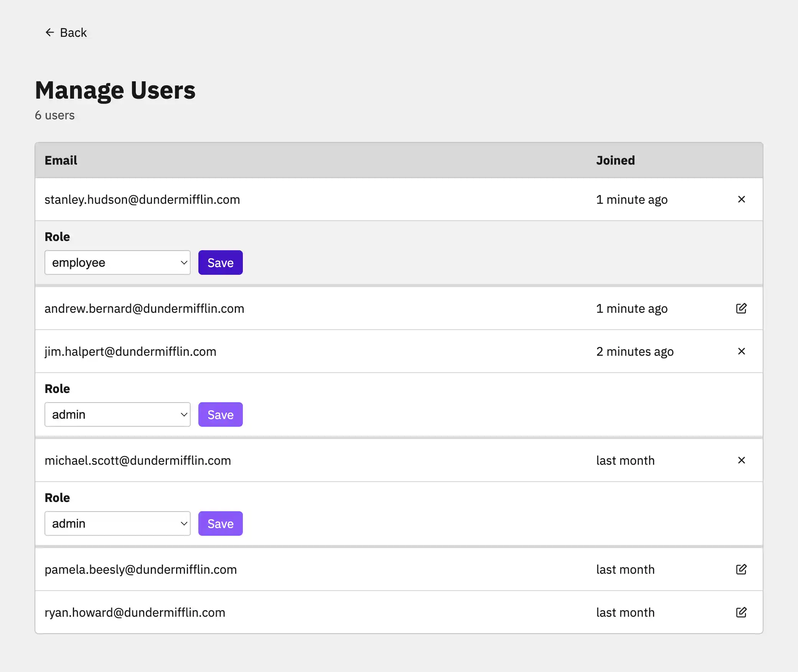Click the Back arrow icon
Image resolution: width=798 pixels, height=672 pixels.
click(x=49, y=32)
